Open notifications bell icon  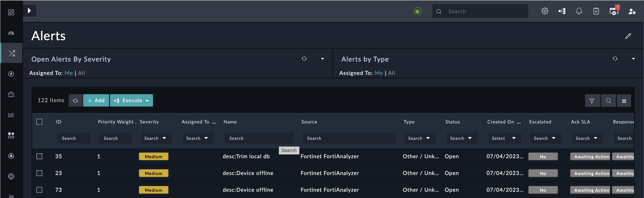pos(579,11)
